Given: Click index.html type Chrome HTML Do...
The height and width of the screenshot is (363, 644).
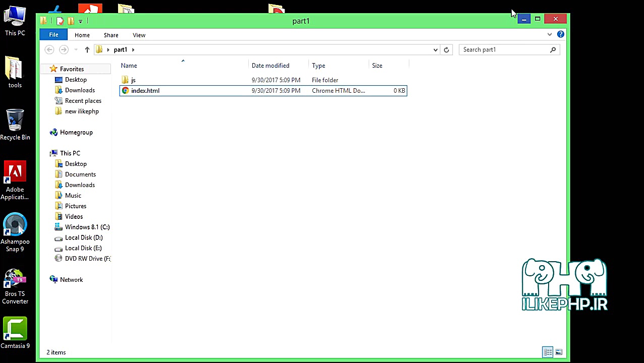Looking at the screenshot, I should pyautogui.click(x=338, y=91).
